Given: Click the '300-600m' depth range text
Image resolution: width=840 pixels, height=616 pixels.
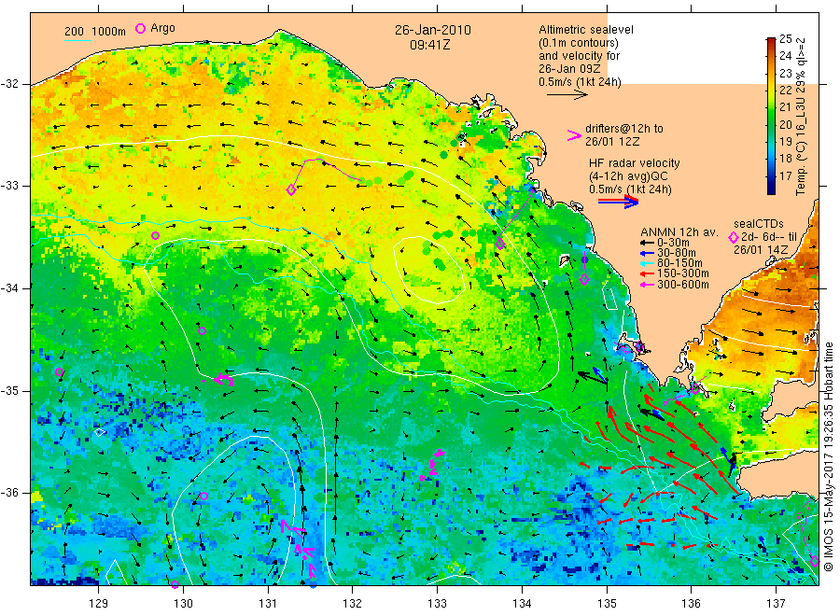Looking at the screenshot, I should pos(682,285).
